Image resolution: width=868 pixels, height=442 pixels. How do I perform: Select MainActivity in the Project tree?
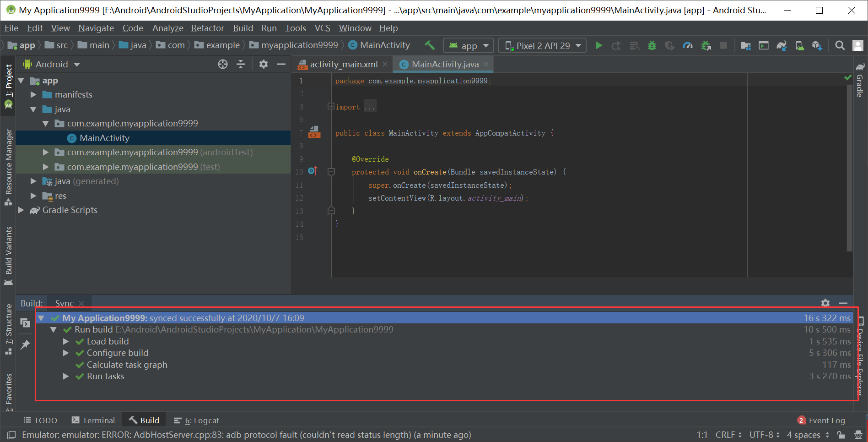coord(104,137)
